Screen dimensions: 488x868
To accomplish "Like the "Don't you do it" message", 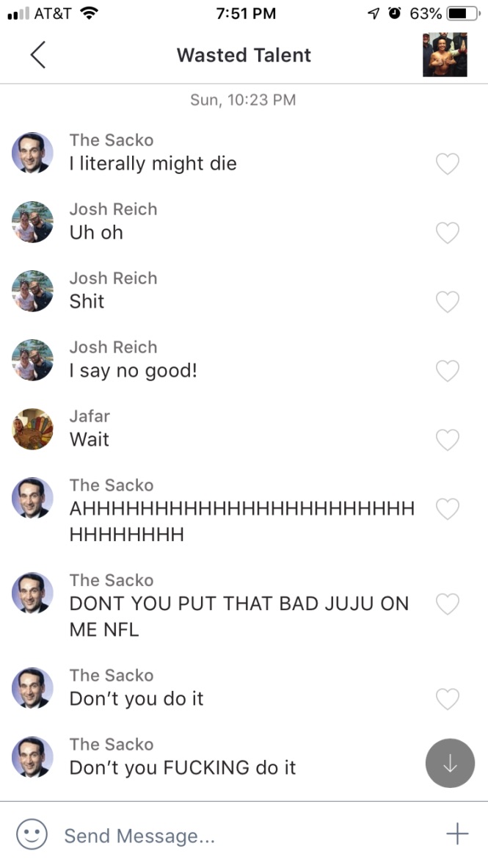I will [x=448, y=698].
